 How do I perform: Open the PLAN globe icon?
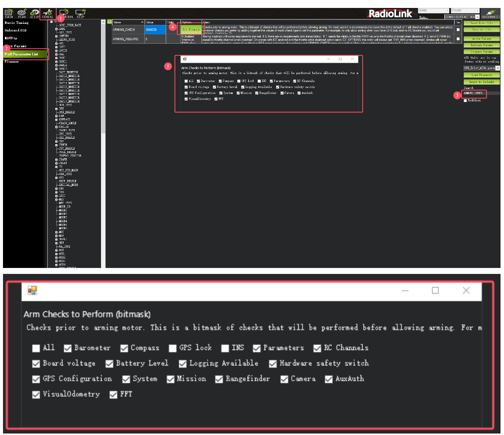click(x=22, y=13)
